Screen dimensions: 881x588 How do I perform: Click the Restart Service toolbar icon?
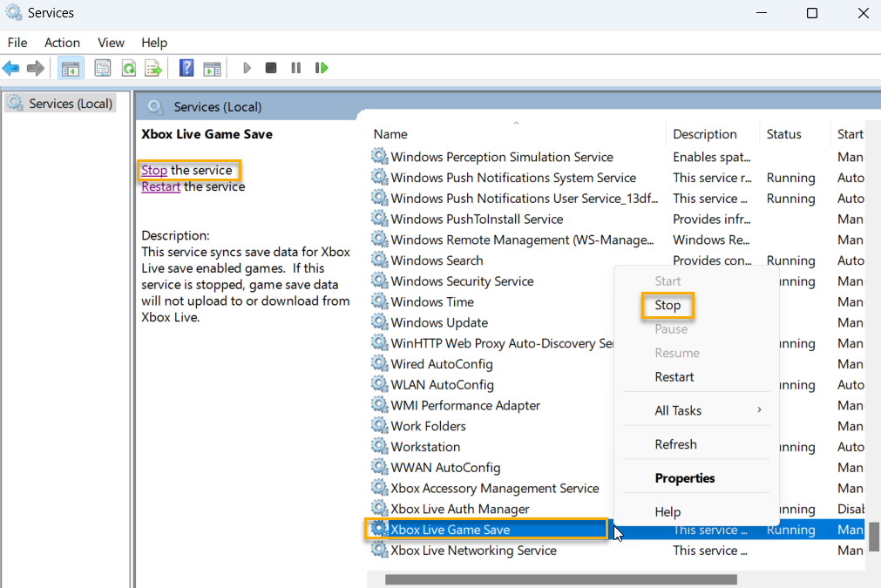(322, 67)
